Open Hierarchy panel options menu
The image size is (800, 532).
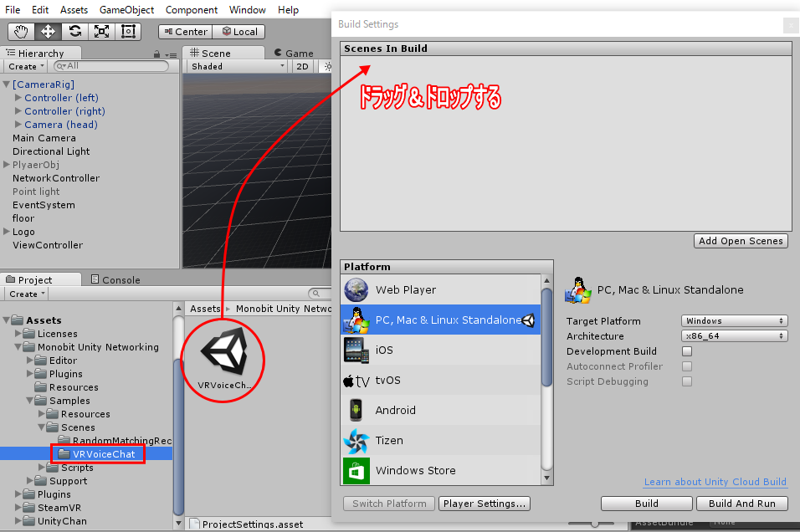171,54
